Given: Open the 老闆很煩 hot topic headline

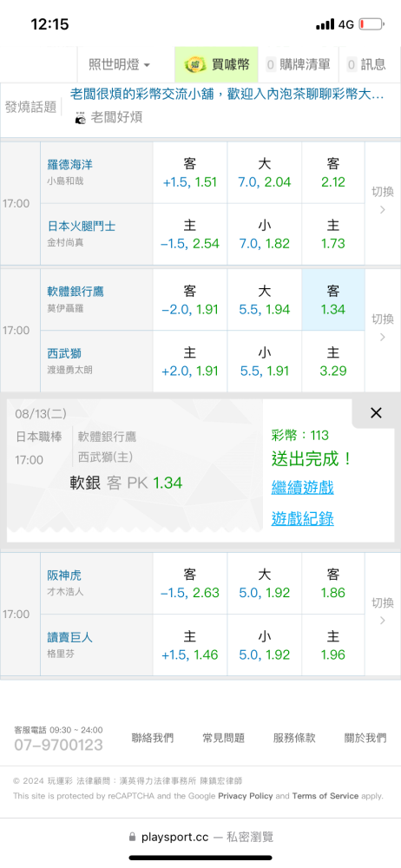Looking at the screenshot, I should [x=227, y=95].
